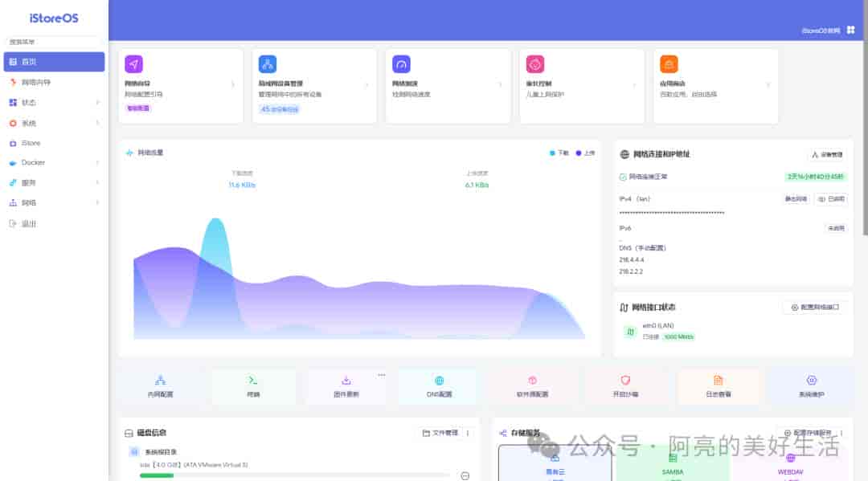Toggle the download series in the traffic legend

559,153
